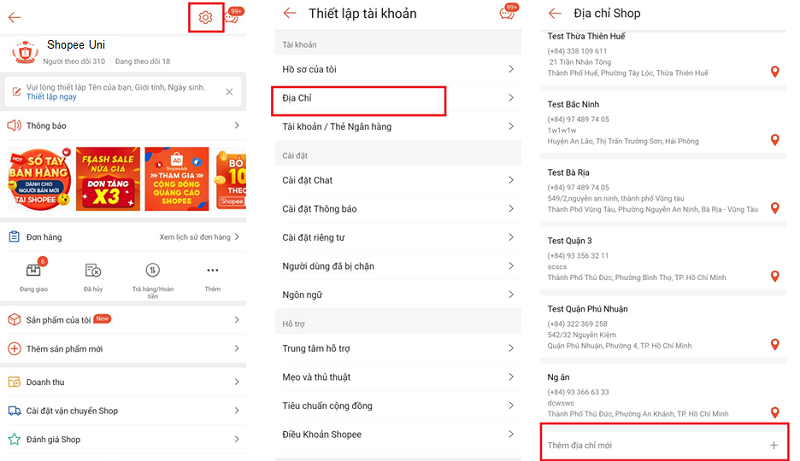Open the Flash Sale nửa giá banner
This screenshot has height=461, width=800.
(x=108, y=179)
